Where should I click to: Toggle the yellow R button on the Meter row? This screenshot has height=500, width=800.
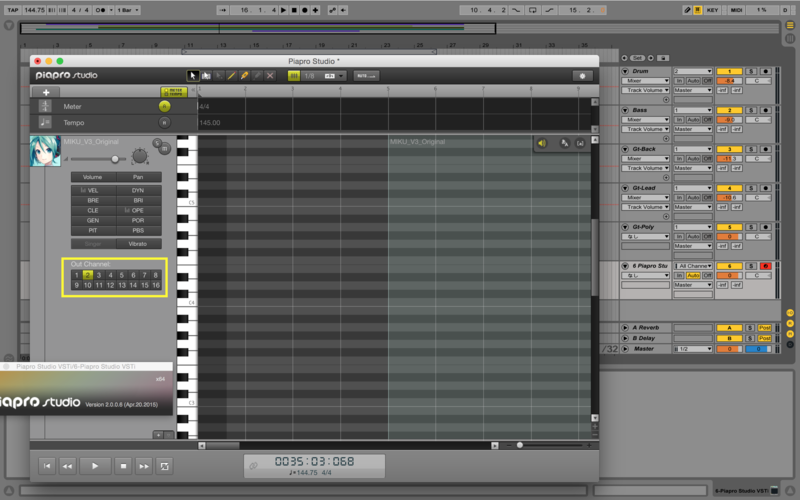point(164,106)
